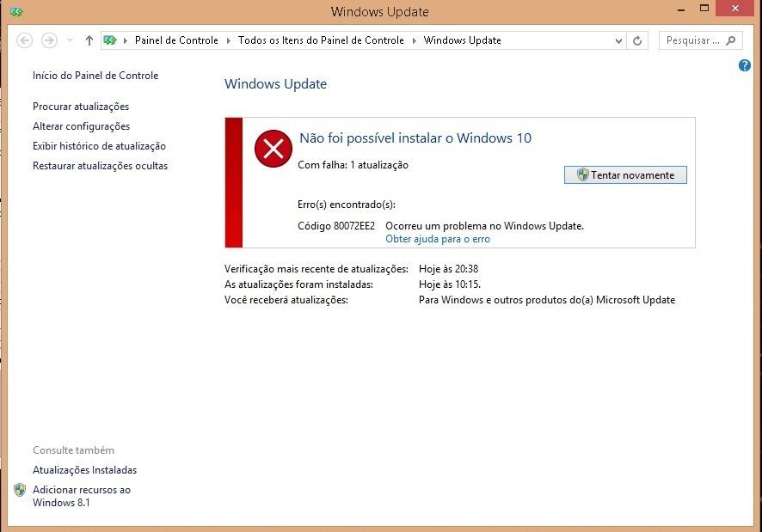The width and height of the screenshot is (762, 532).
Task: Click the Pesquisar search field
Action: [x=700, y=40]
